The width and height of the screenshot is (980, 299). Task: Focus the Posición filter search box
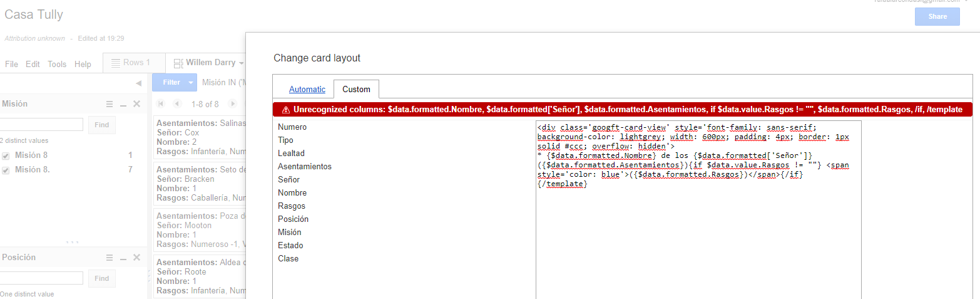[41, 278]
